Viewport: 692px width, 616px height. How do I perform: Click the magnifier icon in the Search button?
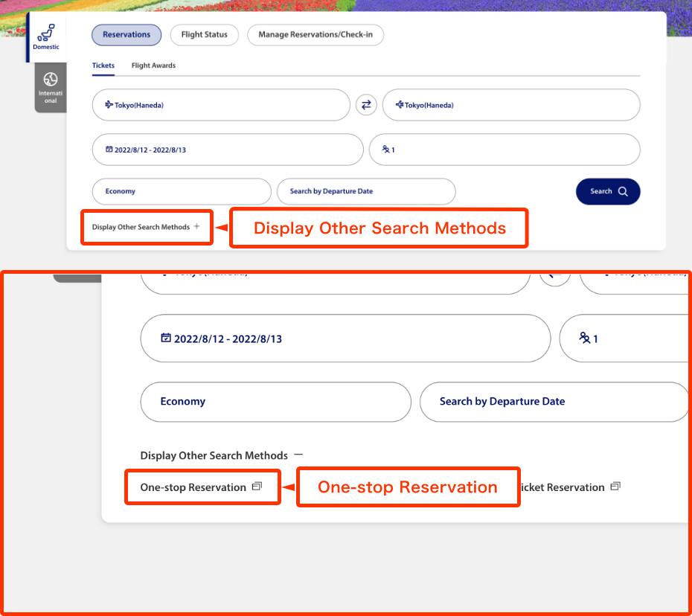(x=623, y=191)
